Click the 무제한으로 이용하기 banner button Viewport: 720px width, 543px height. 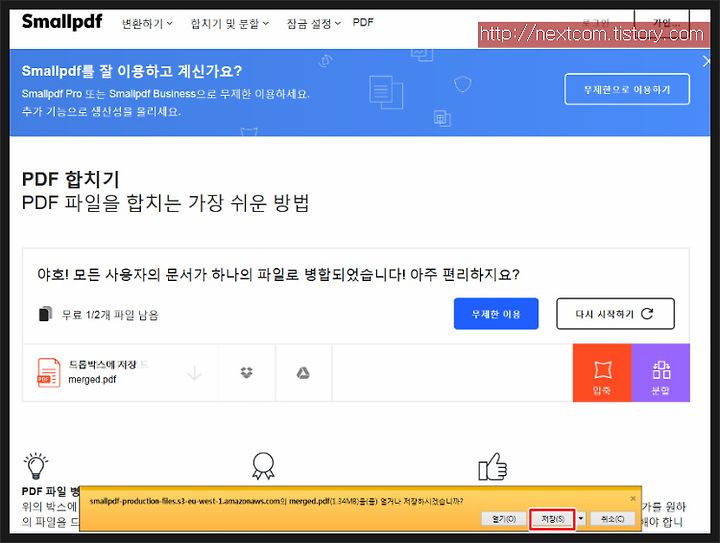point(627,89)
